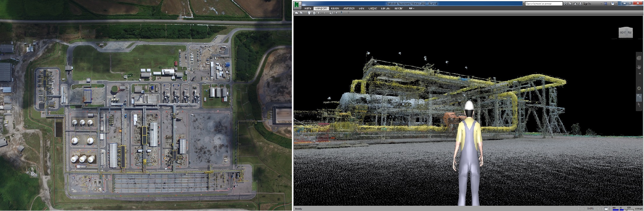Click the binoculars search icon

point(566,4)
